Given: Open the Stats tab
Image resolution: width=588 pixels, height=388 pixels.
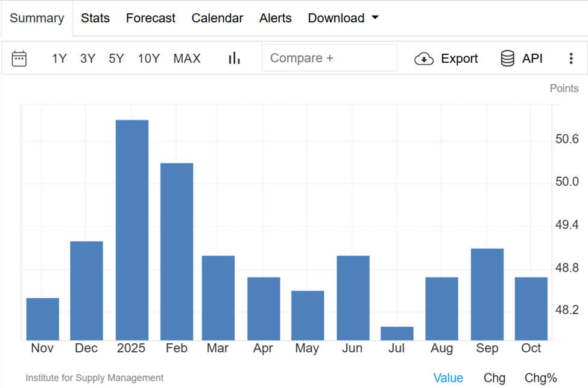Looking at the screenshot, I should (95, 18).
